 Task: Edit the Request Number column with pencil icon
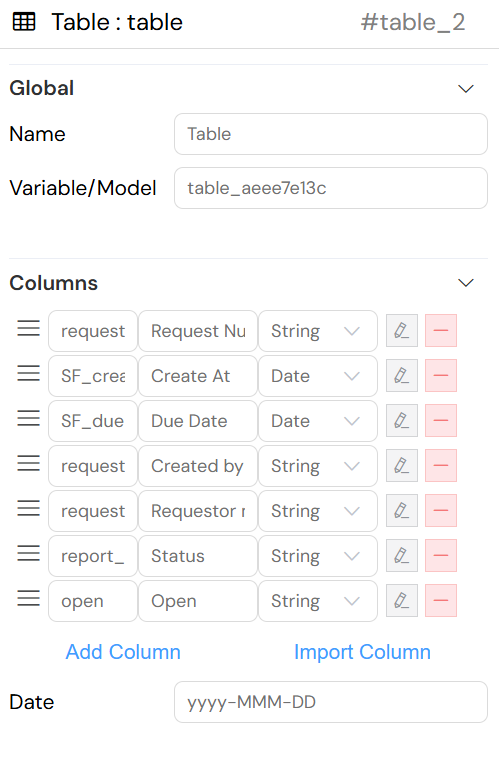coord(401,331)
